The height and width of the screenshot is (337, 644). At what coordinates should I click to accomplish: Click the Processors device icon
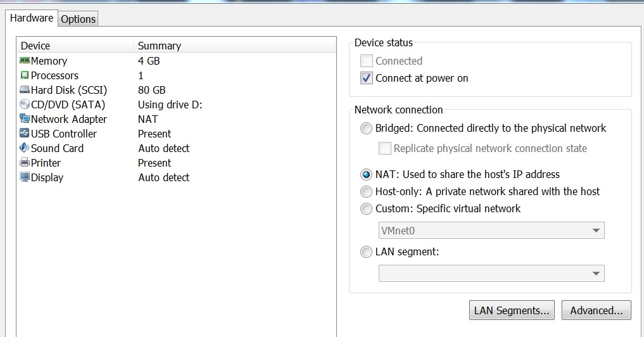tap(25, 75)
